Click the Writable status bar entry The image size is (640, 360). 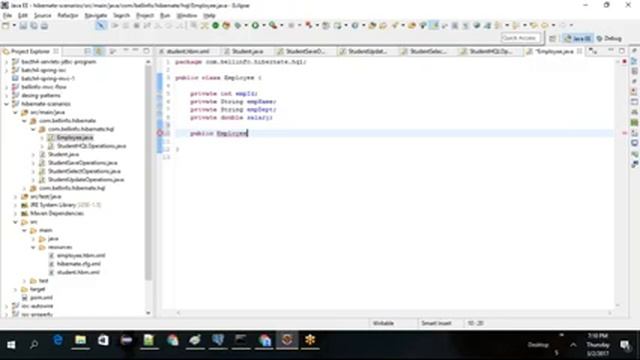(383, 323)
